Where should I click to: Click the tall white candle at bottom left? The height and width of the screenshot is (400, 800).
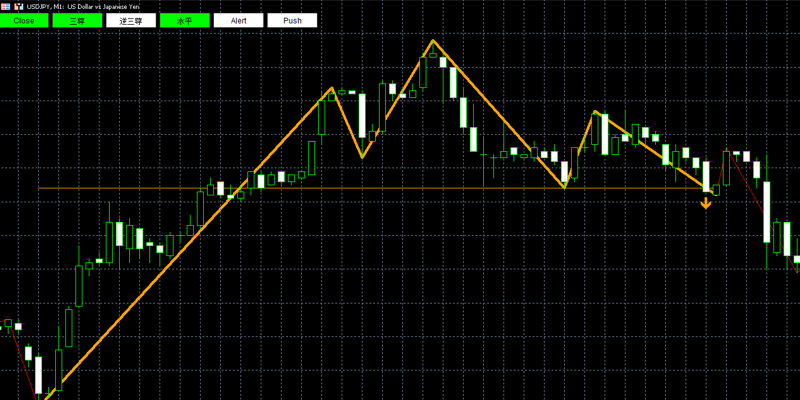[x=38, y=375]
